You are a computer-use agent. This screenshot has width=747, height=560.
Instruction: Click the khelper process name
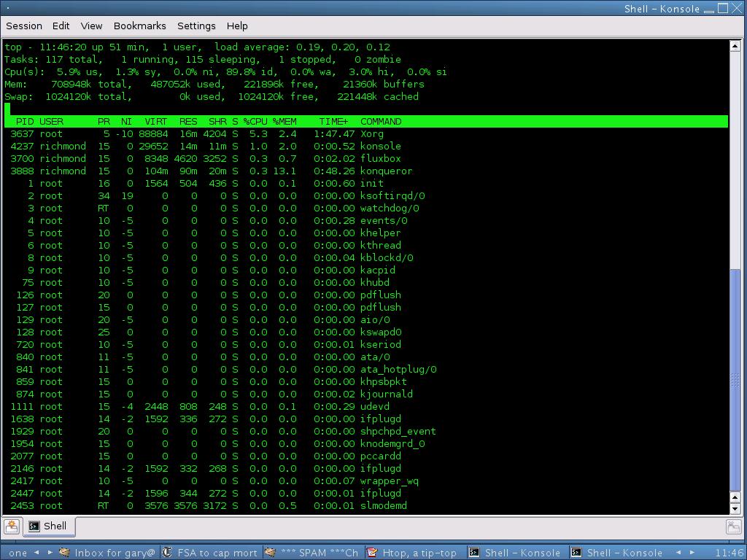coord(380,233)
